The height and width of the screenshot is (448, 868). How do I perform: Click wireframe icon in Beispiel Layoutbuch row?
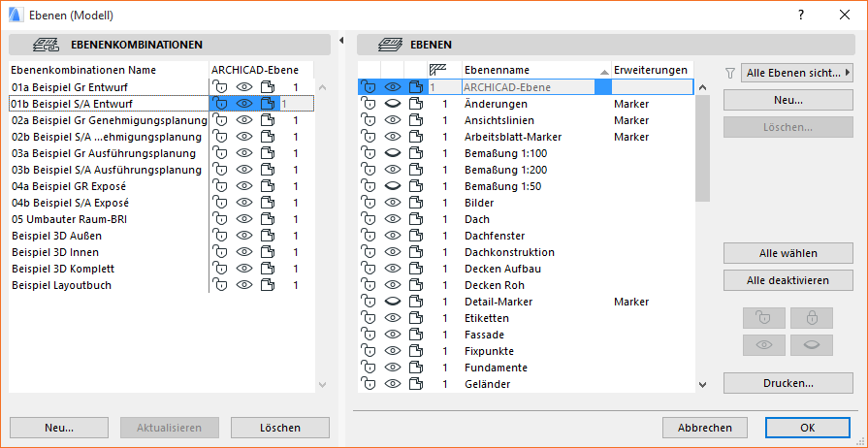(268, 285)
